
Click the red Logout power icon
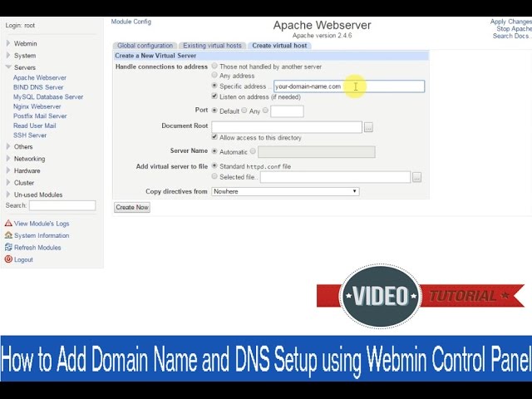[x=8, y=259]
